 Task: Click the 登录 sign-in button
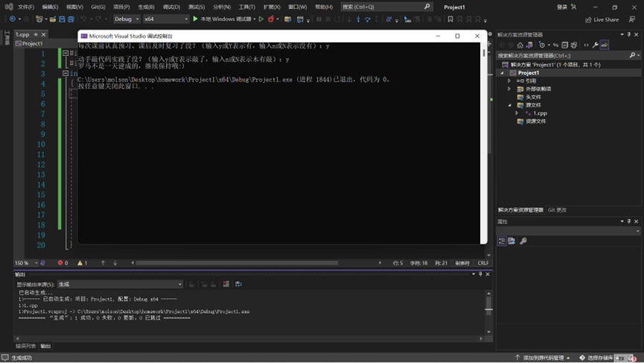pyautogui.click(x=567, y=7)
